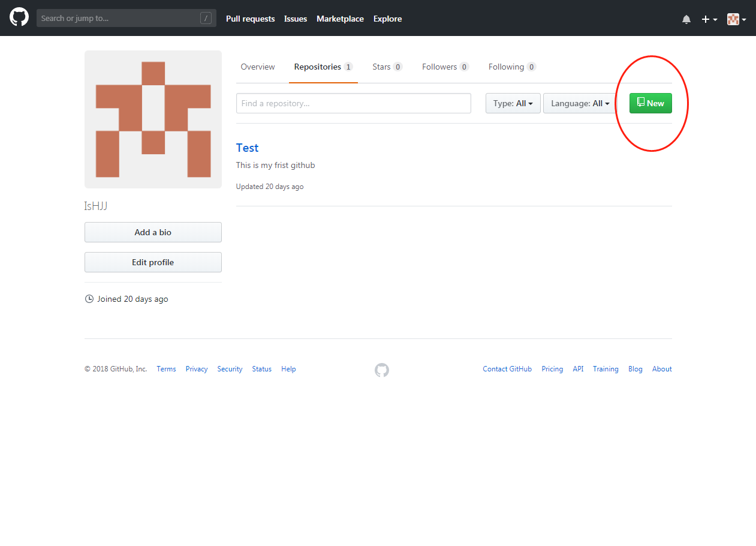Open the Following tab
This screenshot has height=546, width=756.
pos(512,67)
